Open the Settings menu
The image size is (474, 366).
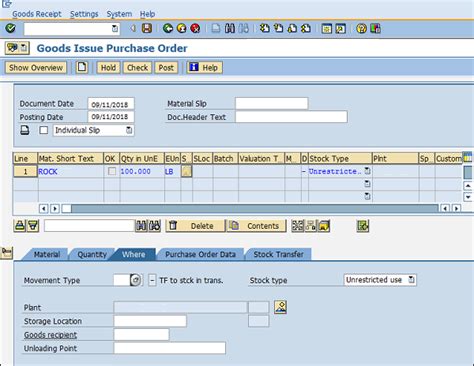[84, 14]
